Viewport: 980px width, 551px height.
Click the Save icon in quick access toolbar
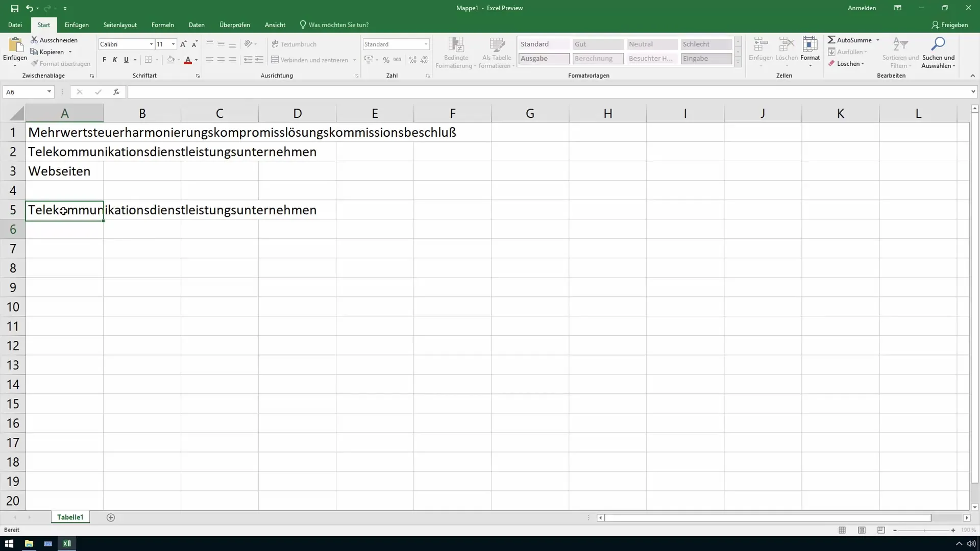pos(14,8)
